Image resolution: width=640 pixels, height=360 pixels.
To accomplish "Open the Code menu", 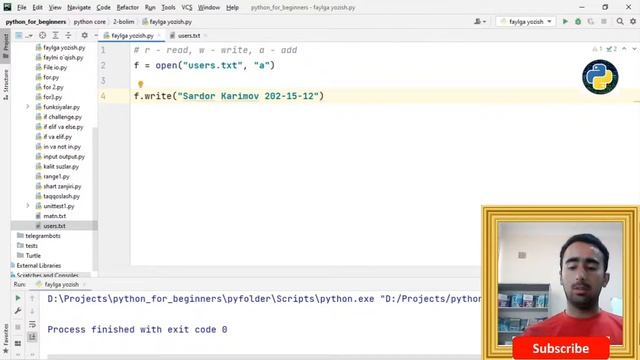I will pos(103,7).
